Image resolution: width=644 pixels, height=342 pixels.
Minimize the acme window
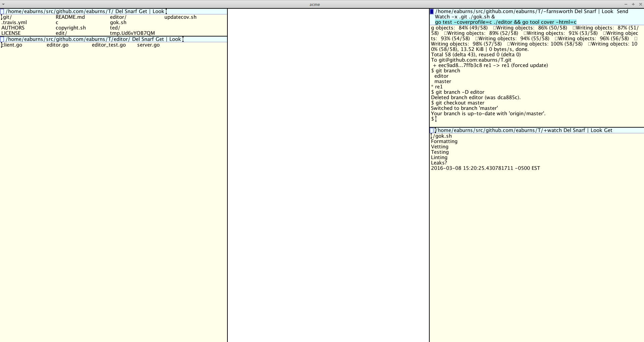(626, 4)
